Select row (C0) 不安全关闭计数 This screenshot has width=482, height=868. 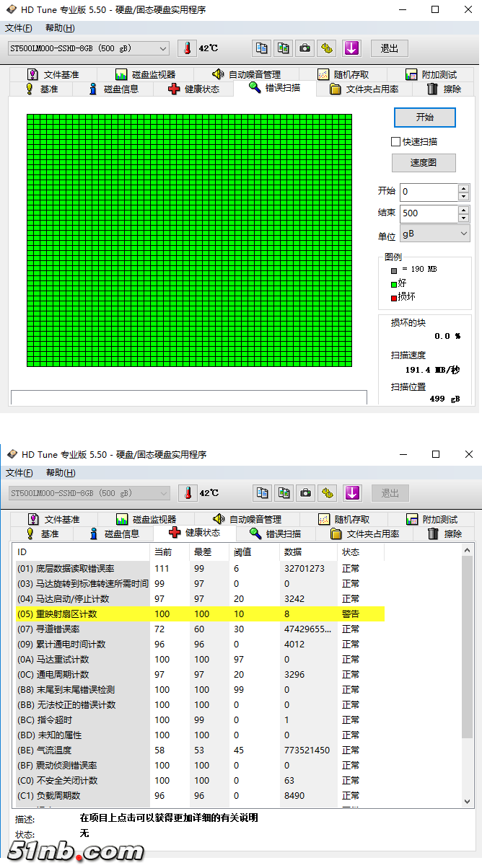200,780
